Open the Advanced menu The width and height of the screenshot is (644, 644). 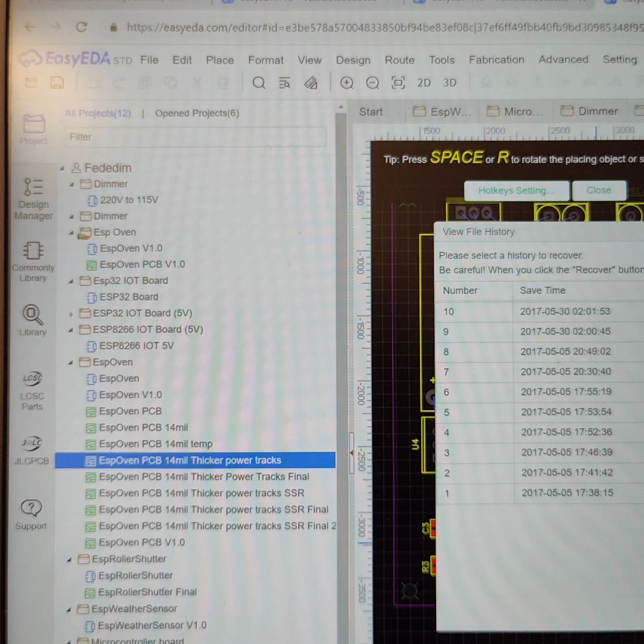pyautogui.click(x=563, y=59)
